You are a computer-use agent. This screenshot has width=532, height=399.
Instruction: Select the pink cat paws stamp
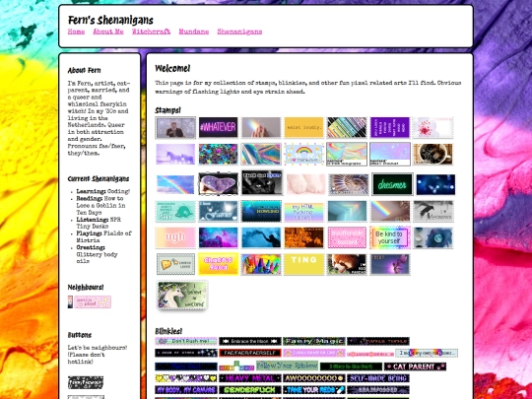click(x=305, y=184)
